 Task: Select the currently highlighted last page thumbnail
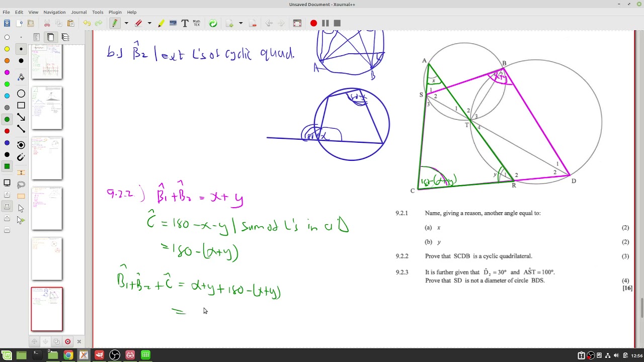pos(47,310)
